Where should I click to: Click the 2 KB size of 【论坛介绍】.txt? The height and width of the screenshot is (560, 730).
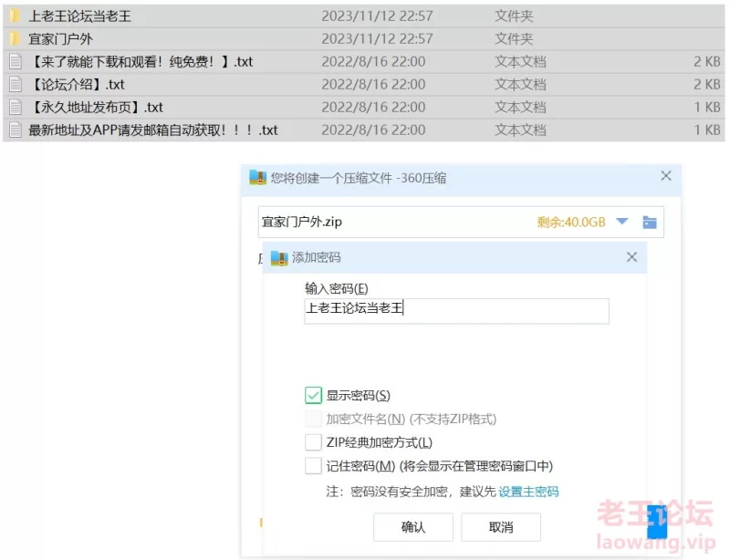coord(706,84)
